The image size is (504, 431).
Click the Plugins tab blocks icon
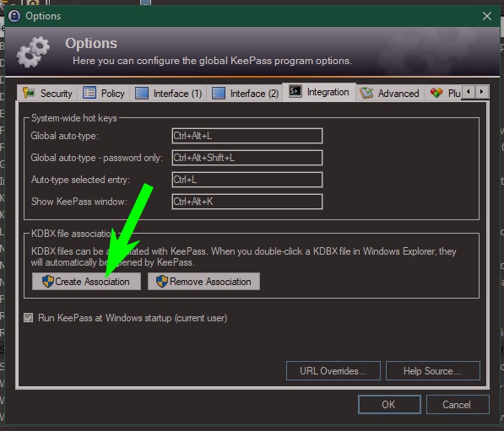[x=436, y=93]
